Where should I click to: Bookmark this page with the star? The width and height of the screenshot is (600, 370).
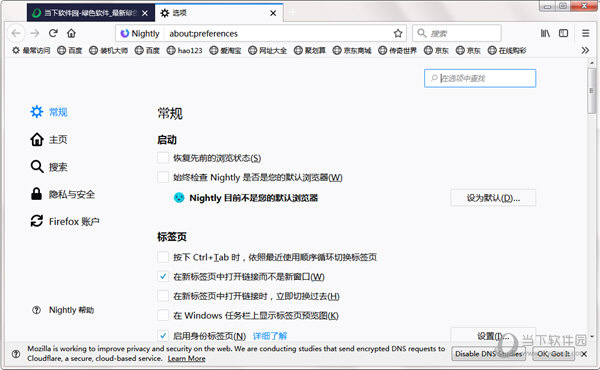[x=398, y=33]
